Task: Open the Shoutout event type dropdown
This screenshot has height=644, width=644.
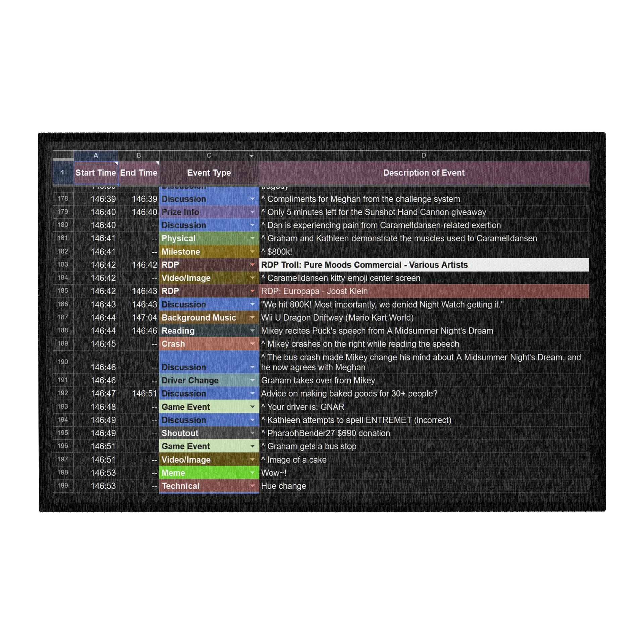Action: point(252,433)
